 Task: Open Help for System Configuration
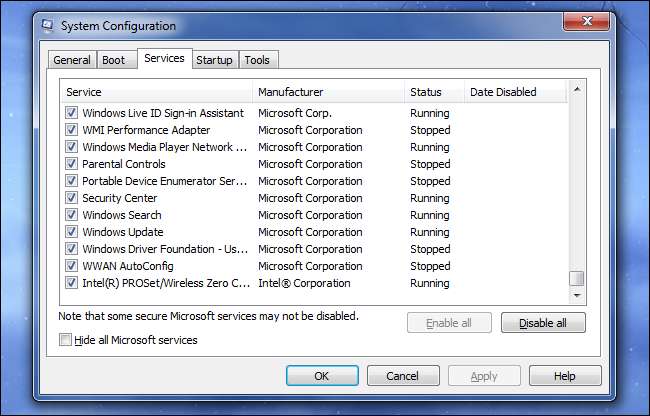(x=565, y=376)
